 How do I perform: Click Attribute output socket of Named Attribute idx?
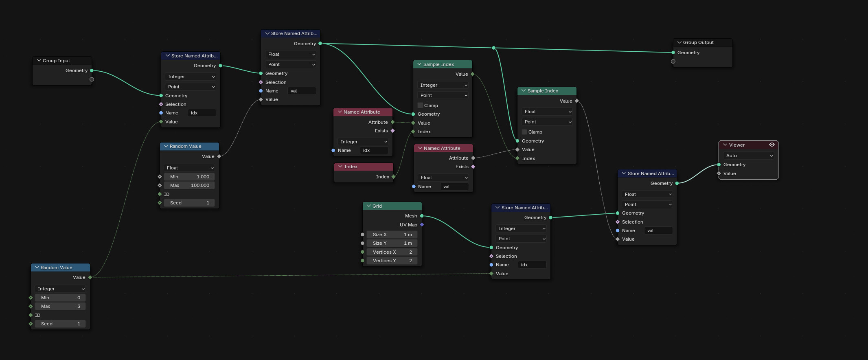point(392,122)
